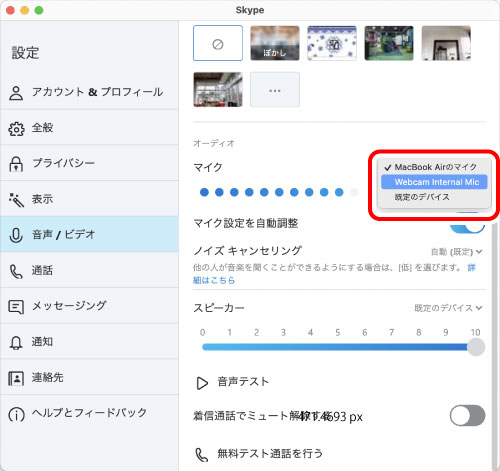Click the speaker volume slider handle
Screen dimensions: 500x471
coord(476,347)
